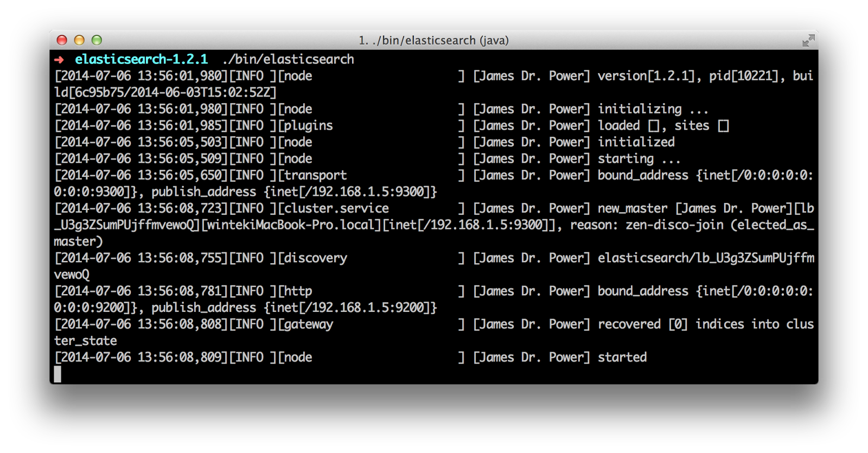Click 'wintekiMacBook-Pro.local' hostname text
868x453 pixels.
(x=292, y=225)
